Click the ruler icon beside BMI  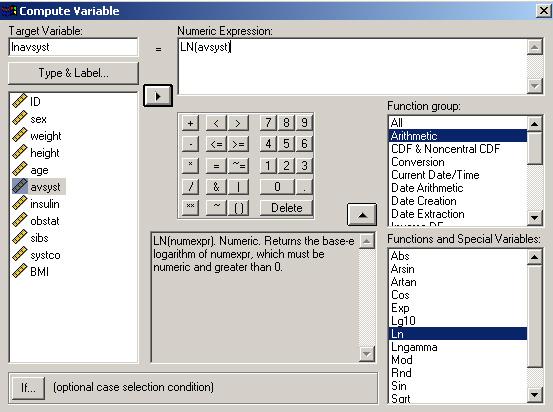click(20, 271)
